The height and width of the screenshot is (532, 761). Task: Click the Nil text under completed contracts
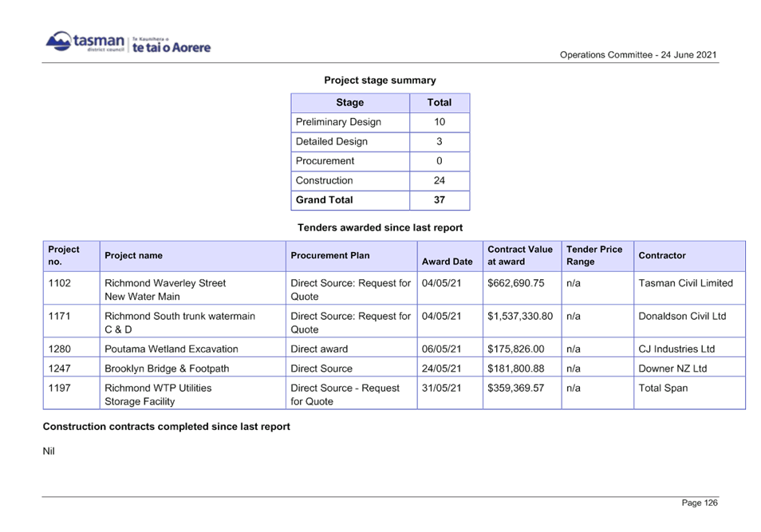pos(49,450)
